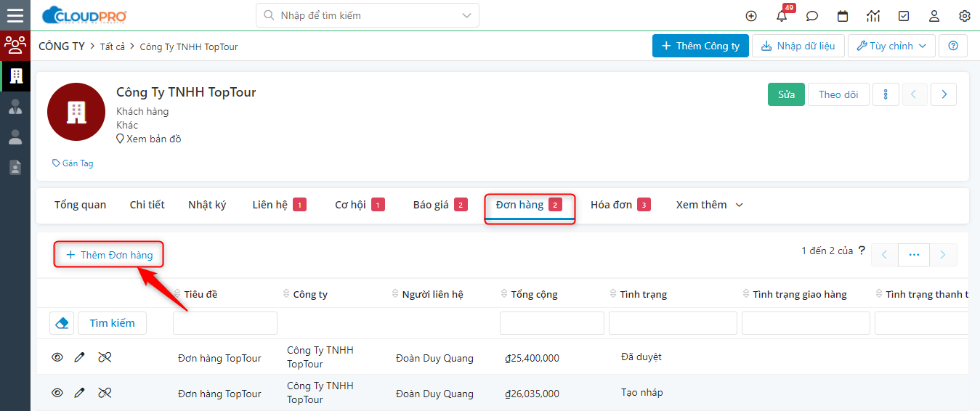Click the Gán Tag link
Screen dimensions: 980x411
(73, 163)
